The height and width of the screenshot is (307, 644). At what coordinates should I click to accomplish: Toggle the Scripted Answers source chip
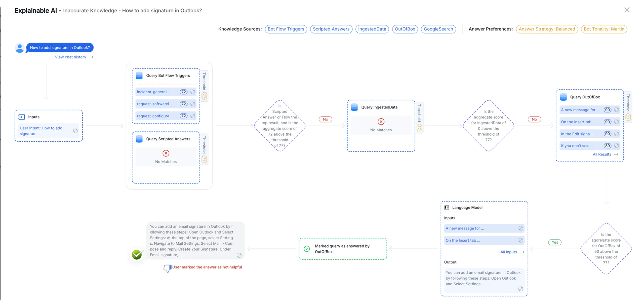click(331, 29)
